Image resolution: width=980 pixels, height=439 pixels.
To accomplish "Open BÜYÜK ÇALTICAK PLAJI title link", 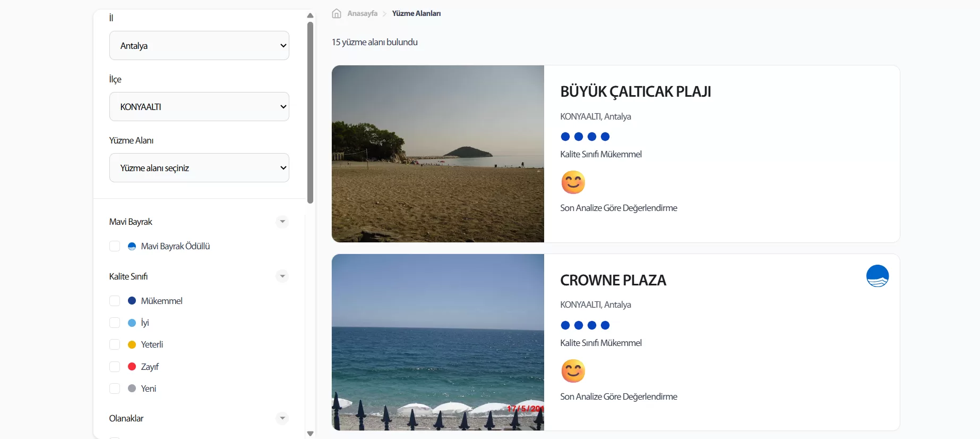I will tap(635, 91).
